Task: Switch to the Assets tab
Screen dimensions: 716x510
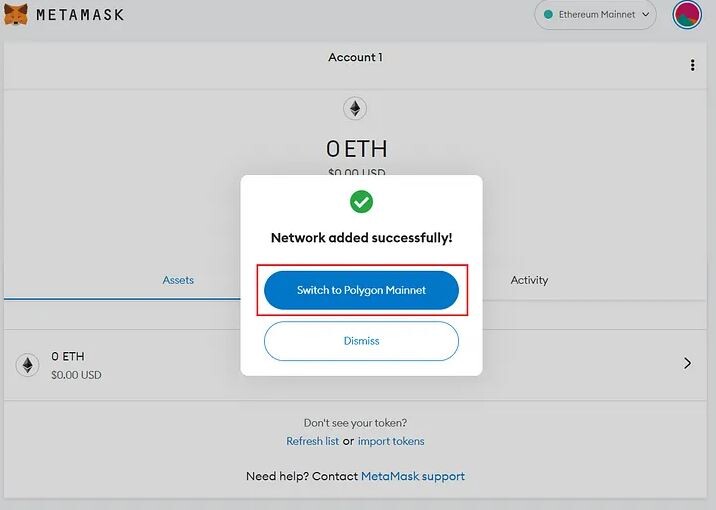Action: 178,280
